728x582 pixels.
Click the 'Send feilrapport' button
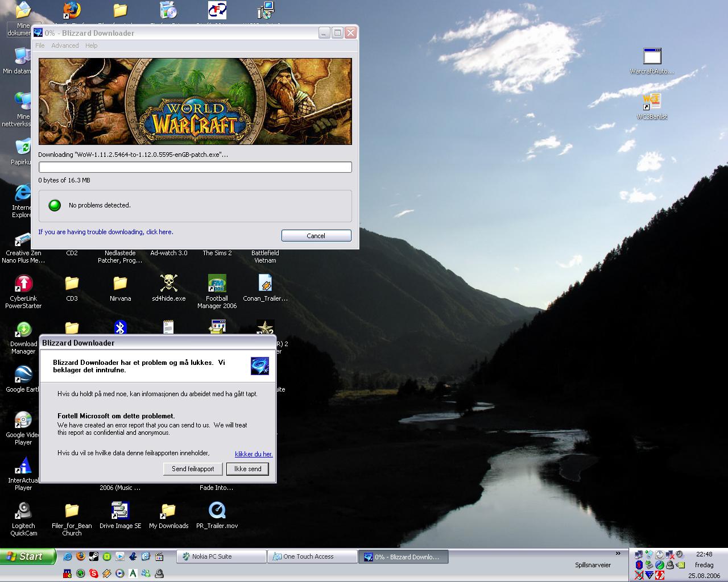(x=193, y=469)
